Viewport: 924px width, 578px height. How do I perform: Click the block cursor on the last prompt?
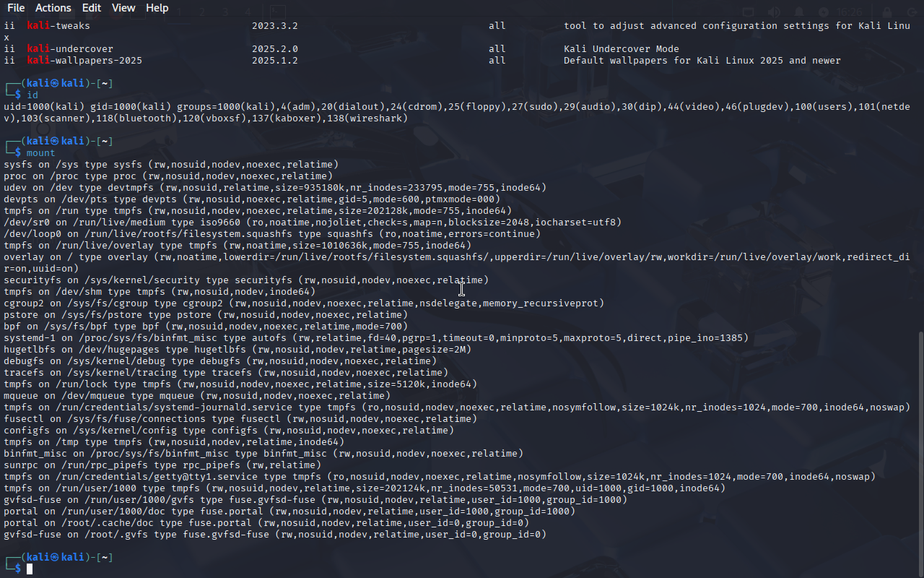tap(30, 569)
